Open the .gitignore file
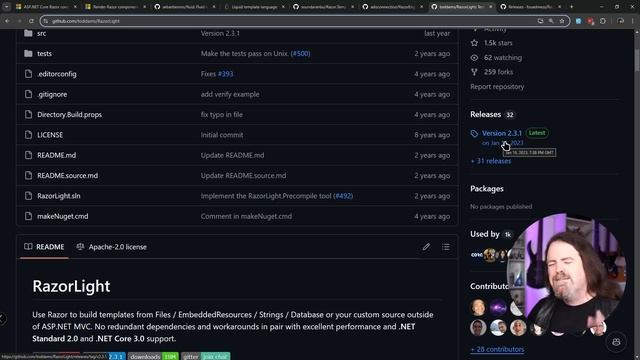This screenshot has height=360, width=640. pyautogui.click(x=52, y=94)
